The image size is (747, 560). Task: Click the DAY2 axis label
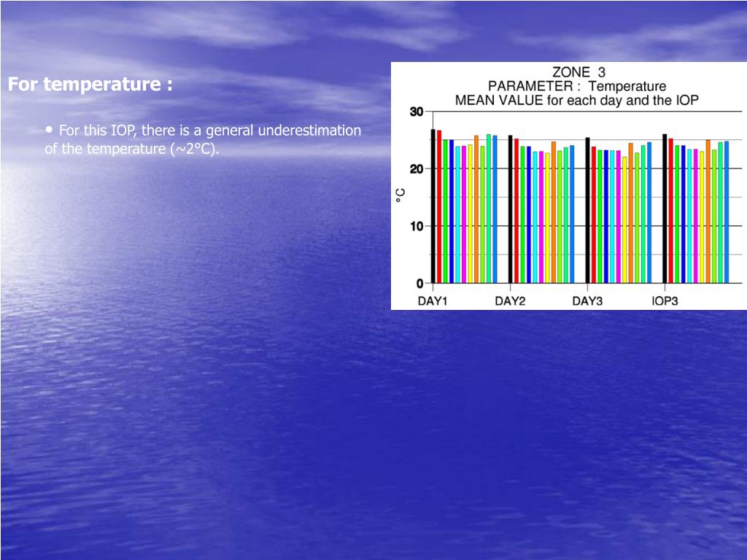[x=510, y=301]
